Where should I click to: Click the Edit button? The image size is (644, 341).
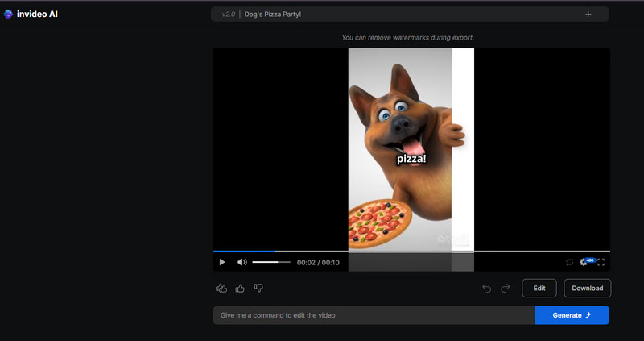(x=539, y=289)
